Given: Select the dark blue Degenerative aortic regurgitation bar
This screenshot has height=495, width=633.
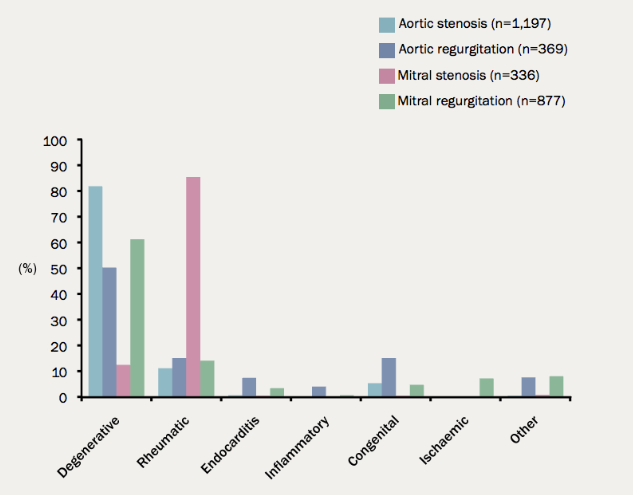Looking at the screenshot, I should tap(109, 332).
